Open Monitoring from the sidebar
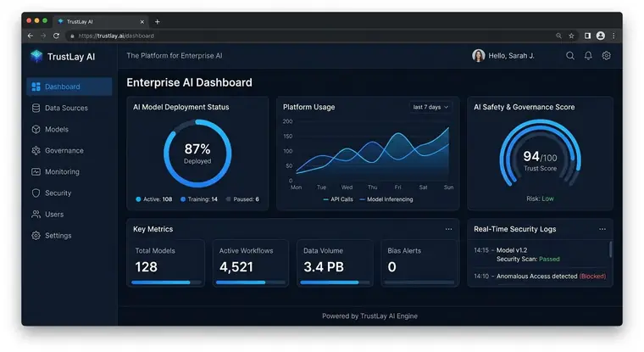This screenshot has width=644, height=352. click(x=69, y=172)
